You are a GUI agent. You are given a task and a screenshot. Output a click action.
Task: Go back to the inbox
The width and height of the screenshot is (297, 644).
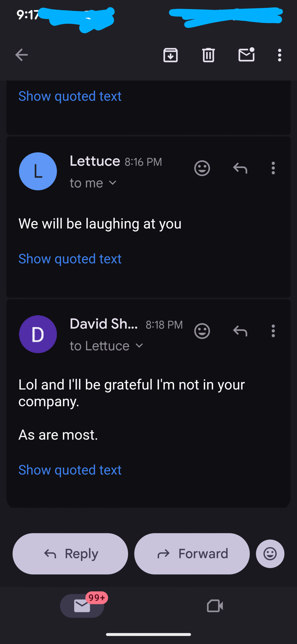point(22,55)
